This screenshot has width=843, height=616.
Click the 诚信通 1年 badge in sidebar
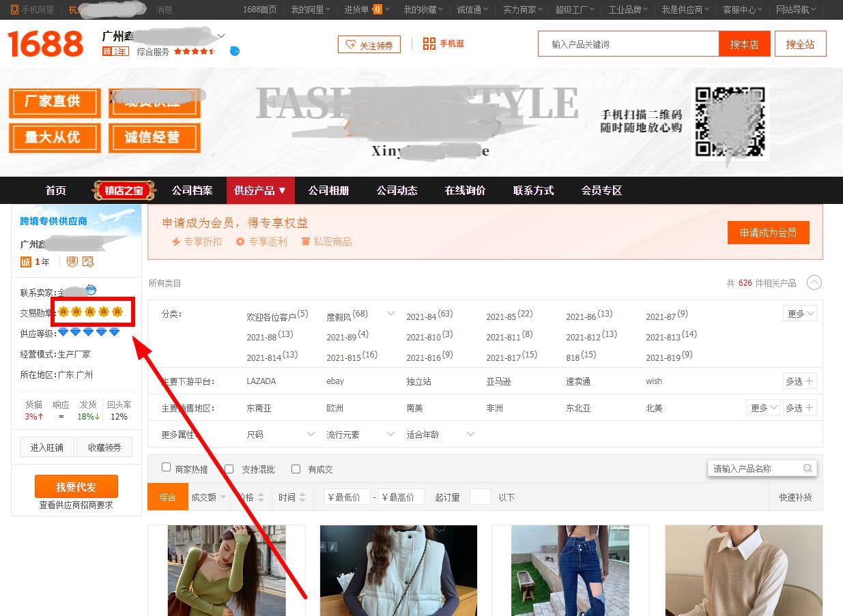(35, 262)
